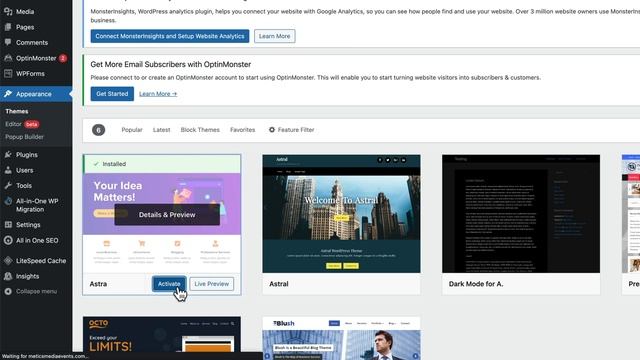The width and height of the screenshot is (640, 360).
Task: Click Connect MonsterInsights and Setup Website Analytics
Action: (x=170, y=36)
